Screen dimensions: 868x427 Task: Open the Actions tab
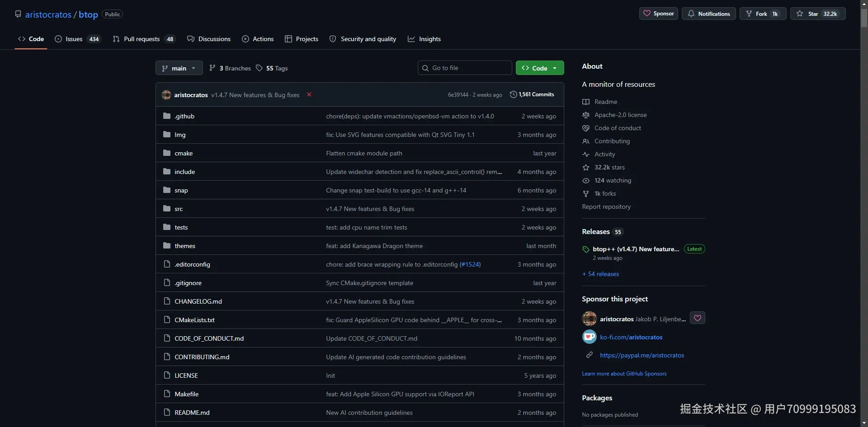(x=258, y=39)
